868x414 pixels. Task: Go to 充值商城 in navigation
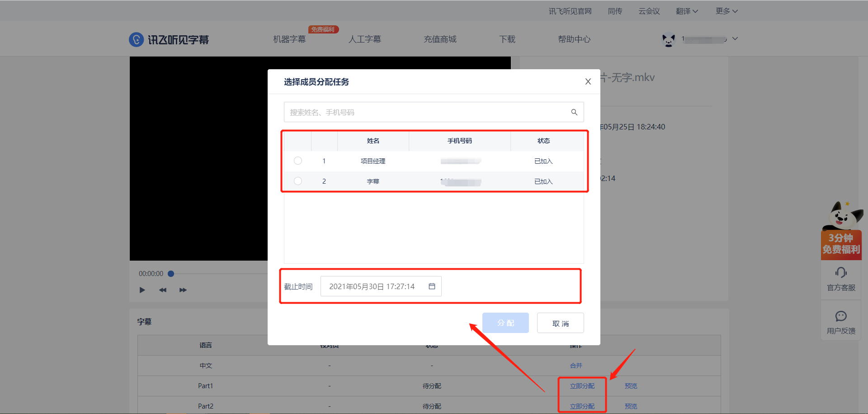pyautogui.click(x=440, y=39)
